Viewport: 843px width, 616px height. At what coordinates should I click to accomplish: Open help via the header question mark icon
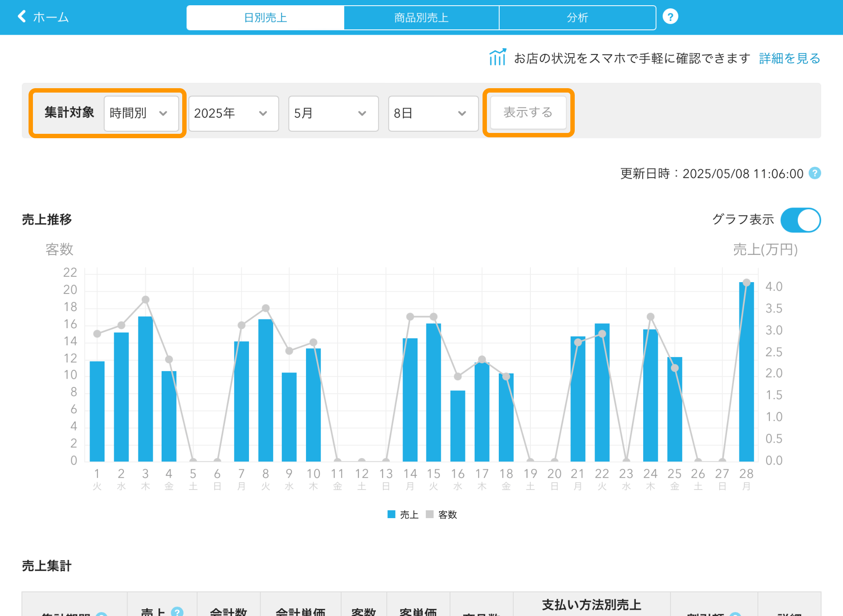click(670, 17)
